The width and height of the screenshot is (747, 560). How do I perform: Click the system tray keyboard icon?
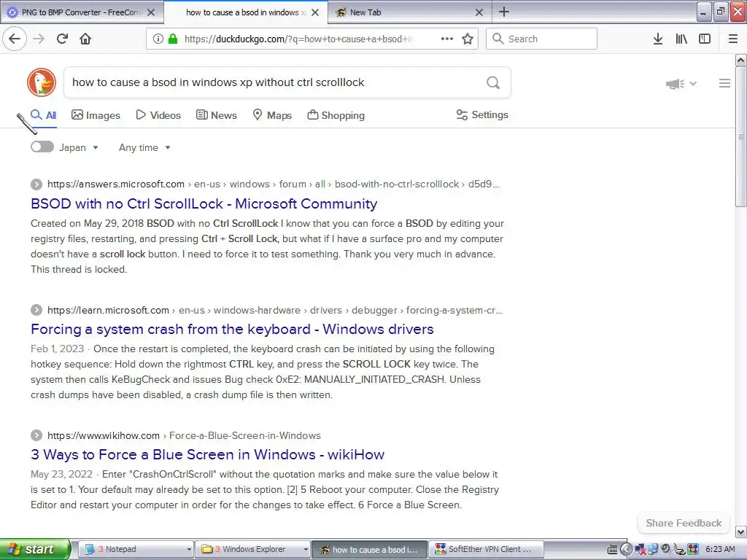pyautogui.click(x=613, y=550)
